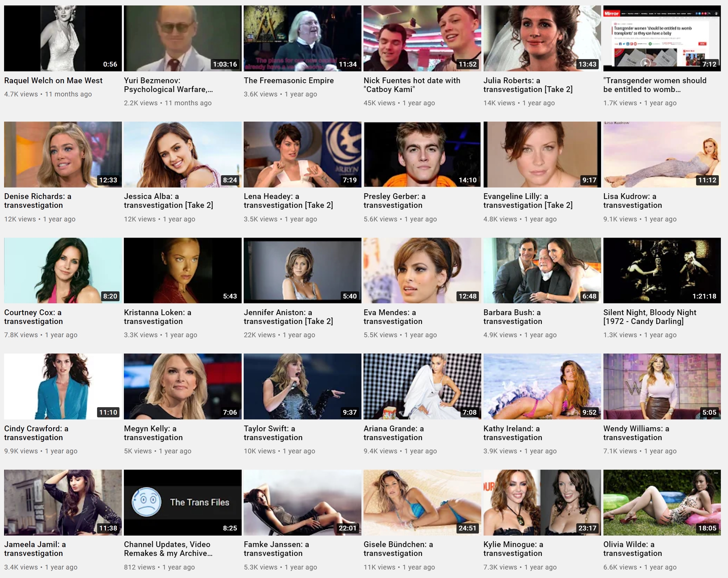Open the Jennifer Aniston video thumbnail
Viewport: 728px width, 578px height.
point(302,270)
